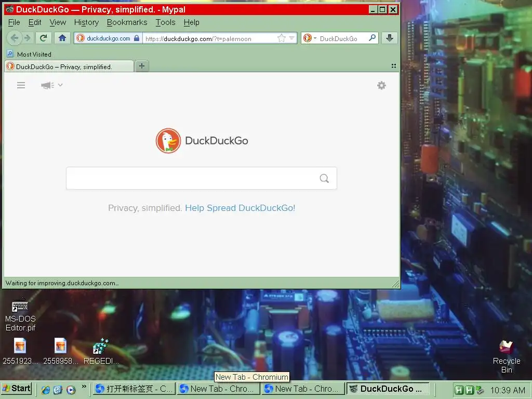
Task: Launch Windows Media Player from quick launch
Action: 71,390
